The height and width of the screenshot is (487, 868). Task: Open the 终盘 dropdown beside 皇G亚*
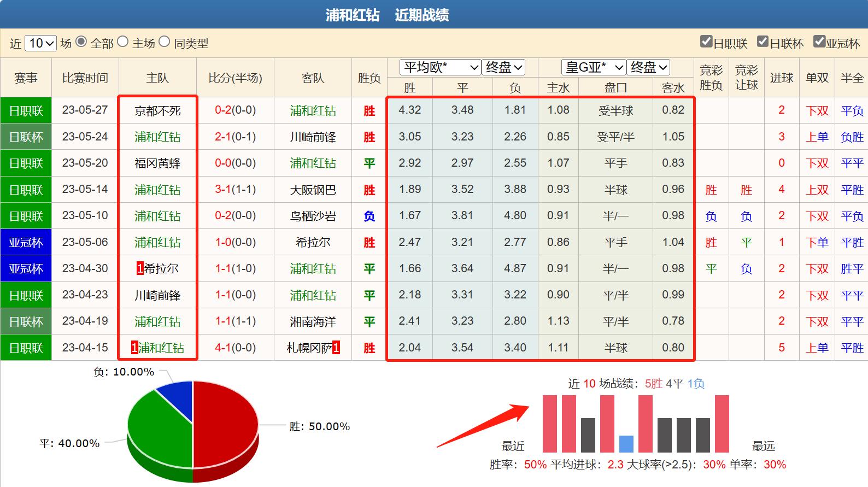pyautogui.click(x=648, y=67)
